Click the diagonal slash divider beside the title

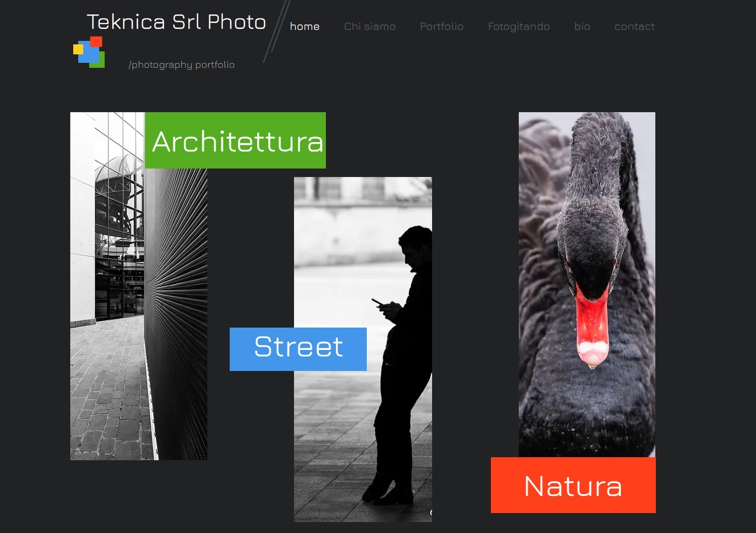(x=277, y=31)
